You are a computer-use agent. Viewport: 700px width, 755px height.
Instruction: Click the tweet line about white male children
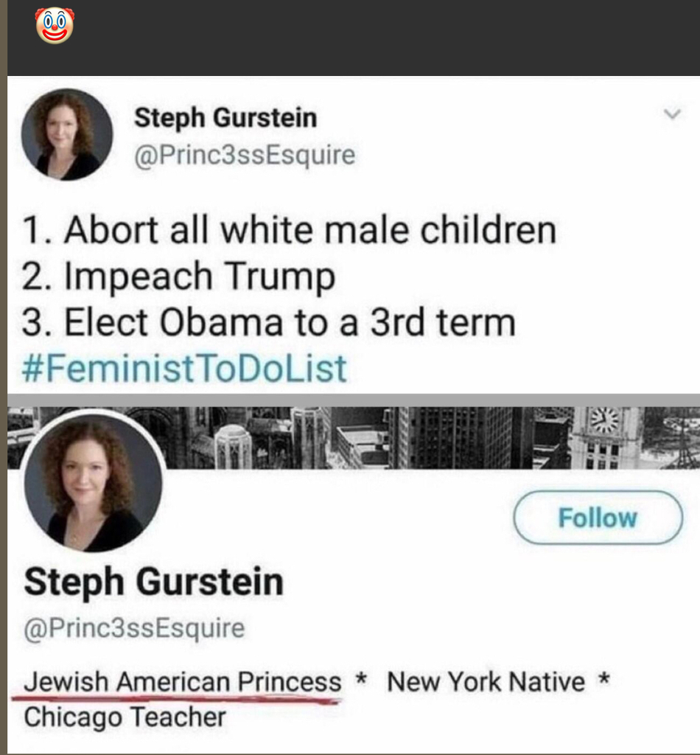[x=289, y=230]
